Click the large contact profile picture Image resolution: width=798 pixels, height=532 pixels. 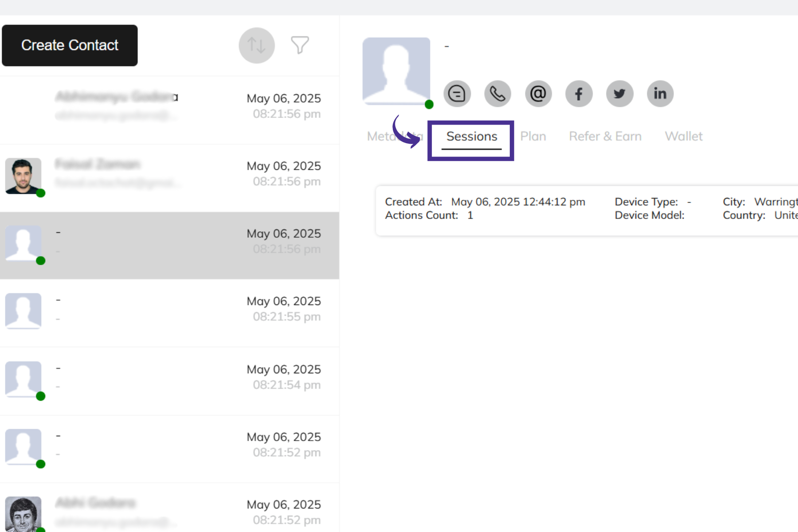coord(396,71)
